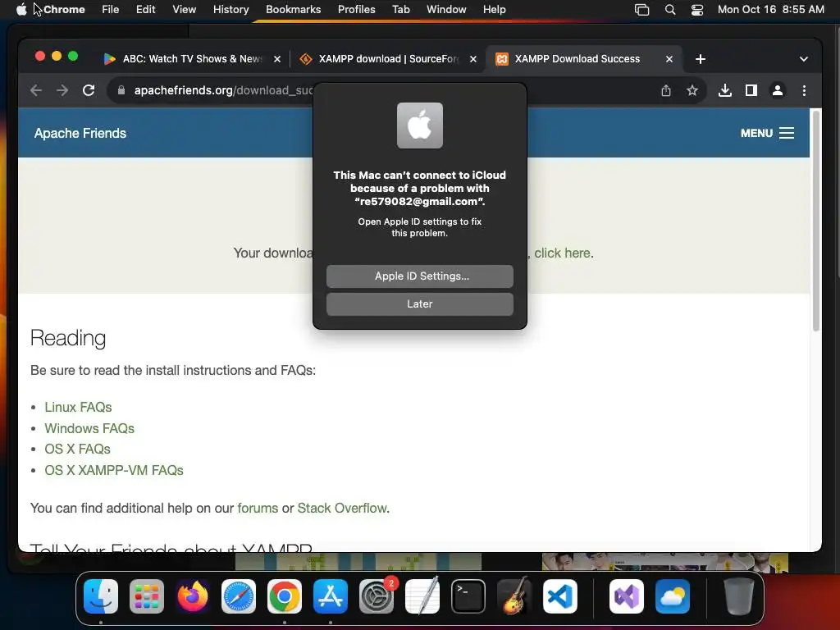Open the Apache Friends home link
Viewport: 840px width, 630px height.
pos(80,133)
